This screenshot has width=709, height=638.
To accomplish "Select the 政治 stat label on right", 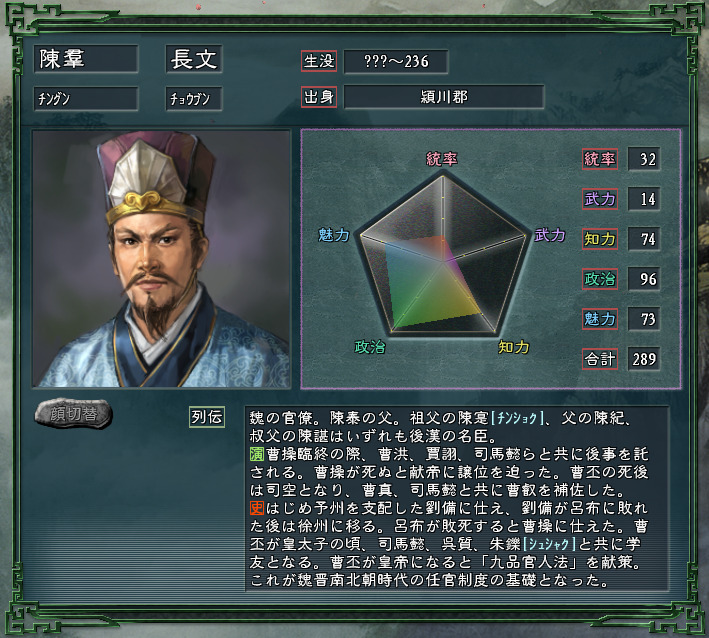I will tap(600, 279).
